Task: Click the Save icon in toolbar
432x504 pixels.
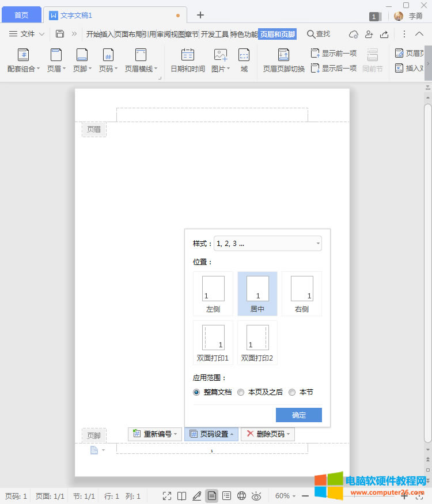Action: (60, 34)
